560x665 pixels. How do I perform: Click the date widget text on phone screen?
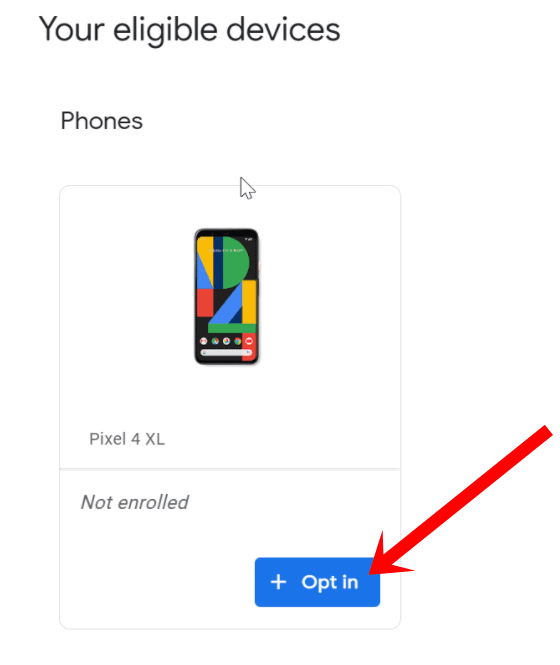pos(226,251)
